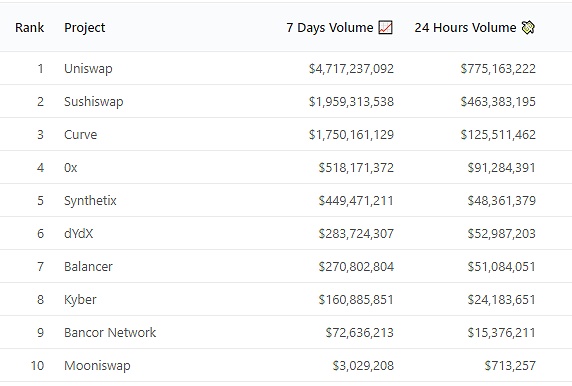The width and height of the screenshot is (572, 386).
Task: Click Curve's 7-day volume $1,750,161,129
Action: 351,135
